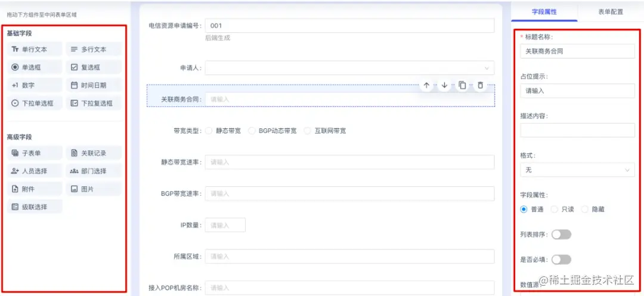
Task: Choose the 部门选择 component
Action: (94, 171)
